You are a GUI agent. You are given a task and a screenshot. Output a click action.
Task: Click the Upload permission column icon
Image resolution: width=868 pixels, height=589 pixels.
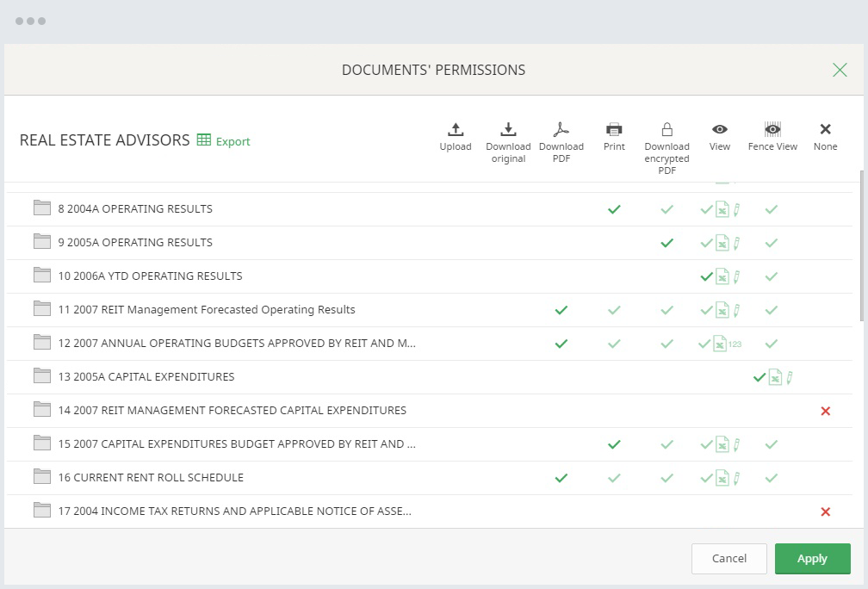pos(456,130)
